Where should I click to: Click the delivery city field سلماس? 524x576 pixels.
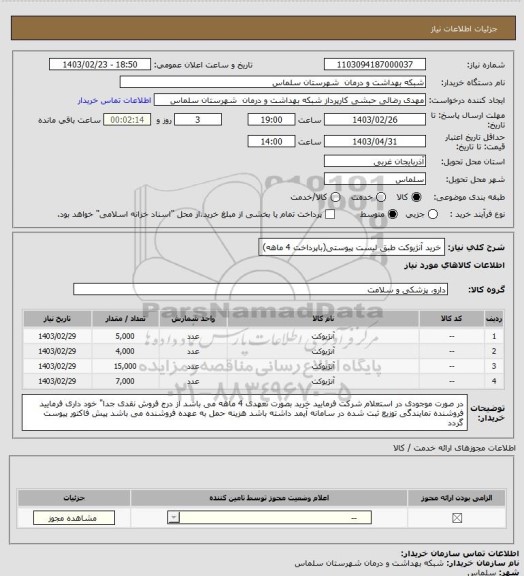click(x=375, y=179)
